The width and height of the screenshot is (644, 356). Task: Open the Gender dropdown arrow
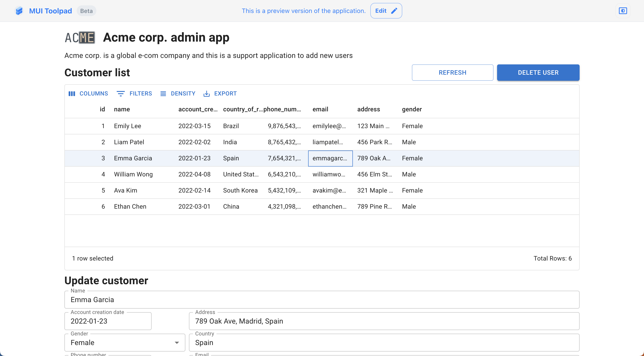click(x=177, y=343)
